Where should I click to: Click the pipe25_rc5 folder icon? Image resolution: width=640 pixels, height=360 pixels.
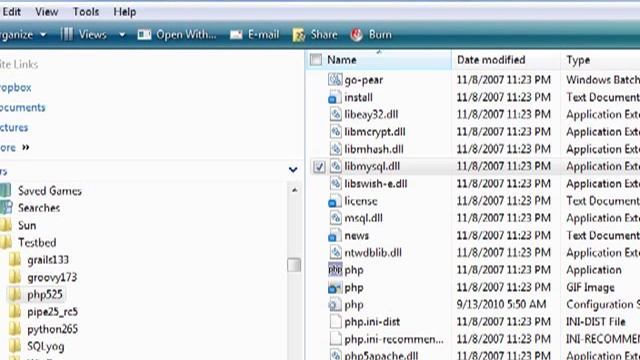click(15, 312)
